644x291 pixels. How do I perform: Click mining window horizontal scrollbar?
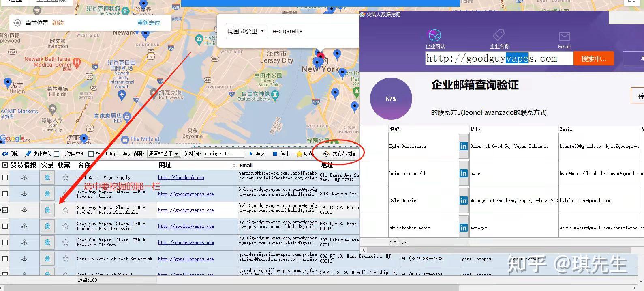(499, 250)
